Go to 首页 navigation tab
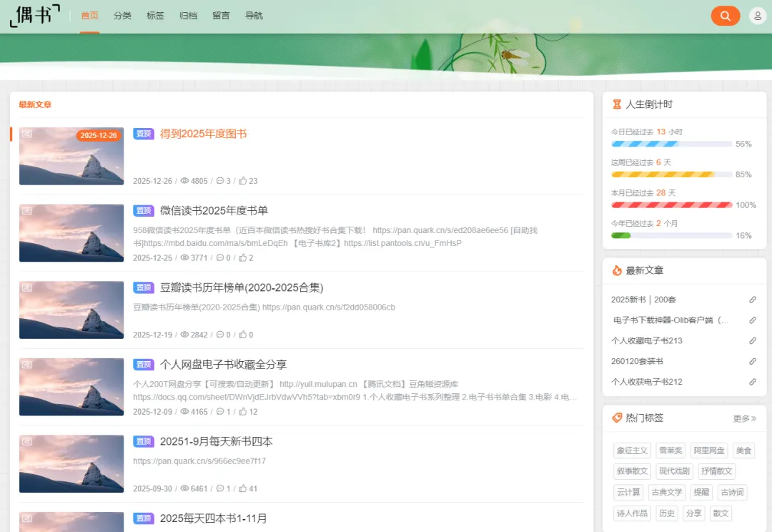This screenshot has width=772, height=532. coord(89,16)
